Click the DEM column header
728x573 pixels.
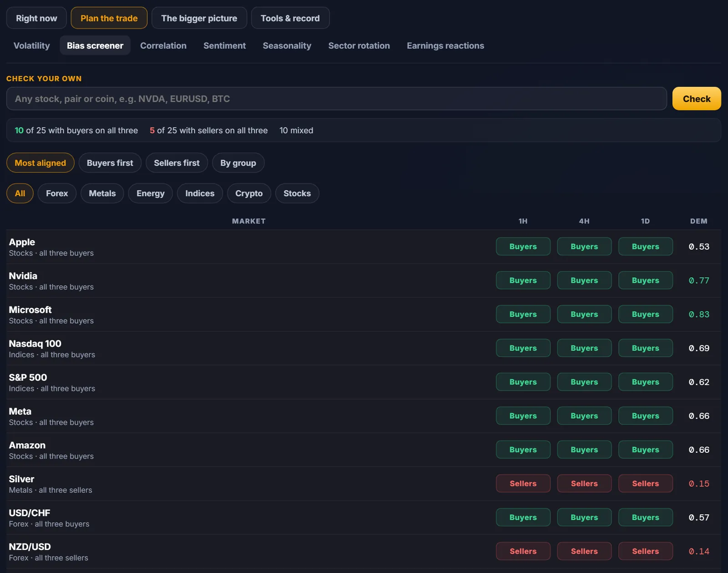point(698,221)
